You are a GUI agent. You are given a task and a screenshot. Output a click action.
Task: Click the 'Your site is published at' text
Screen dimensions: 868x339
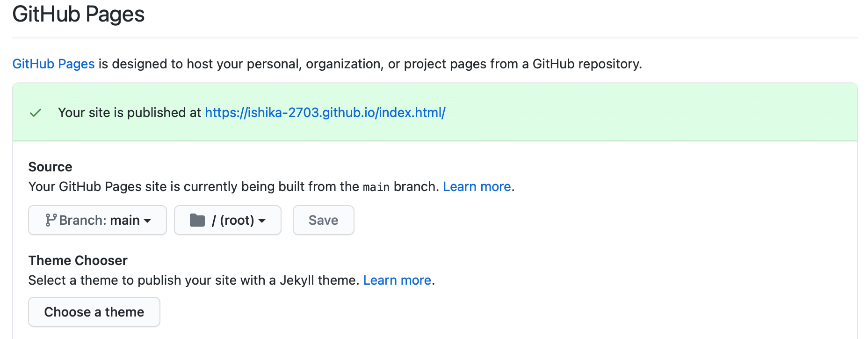click(129, 113)
